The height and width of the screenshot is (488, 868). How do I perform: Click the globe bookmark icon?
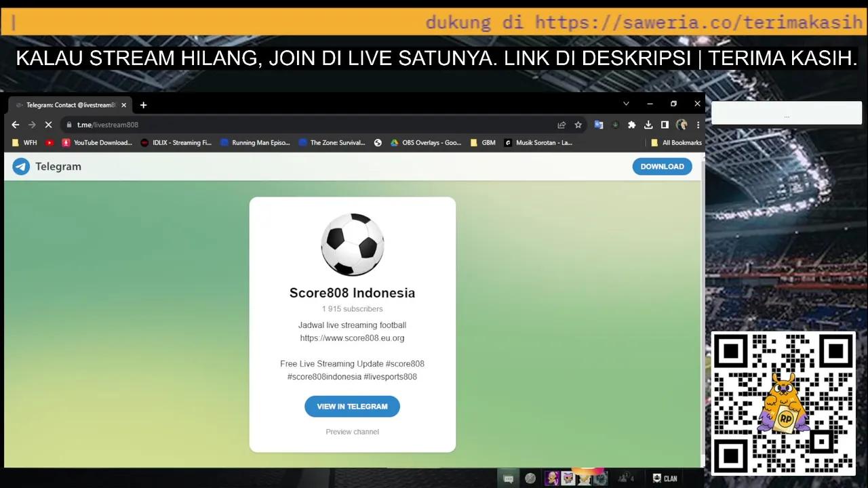click(x=378, y=143)
